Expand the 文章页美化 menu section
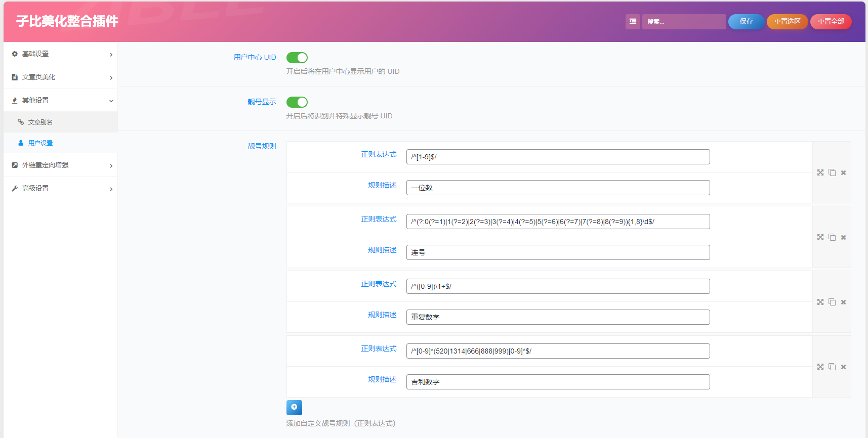Screen dimensions: 868x438 [x=61, y=77]
